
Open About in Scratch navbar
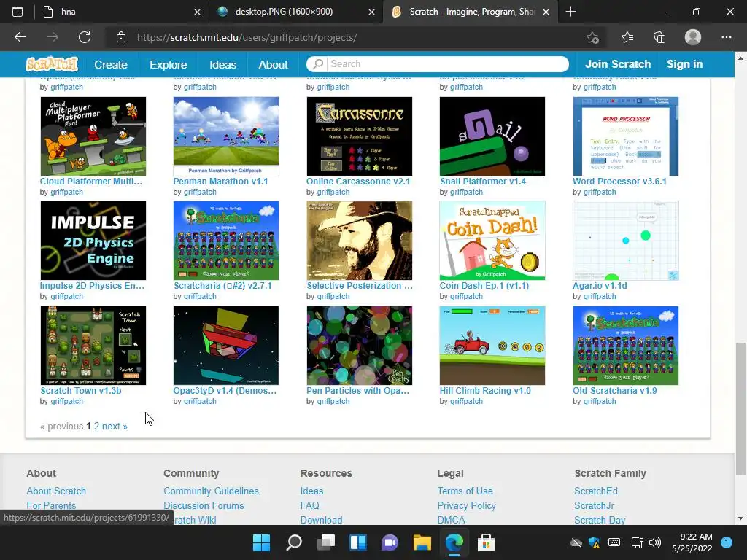(x=273, y=64)
